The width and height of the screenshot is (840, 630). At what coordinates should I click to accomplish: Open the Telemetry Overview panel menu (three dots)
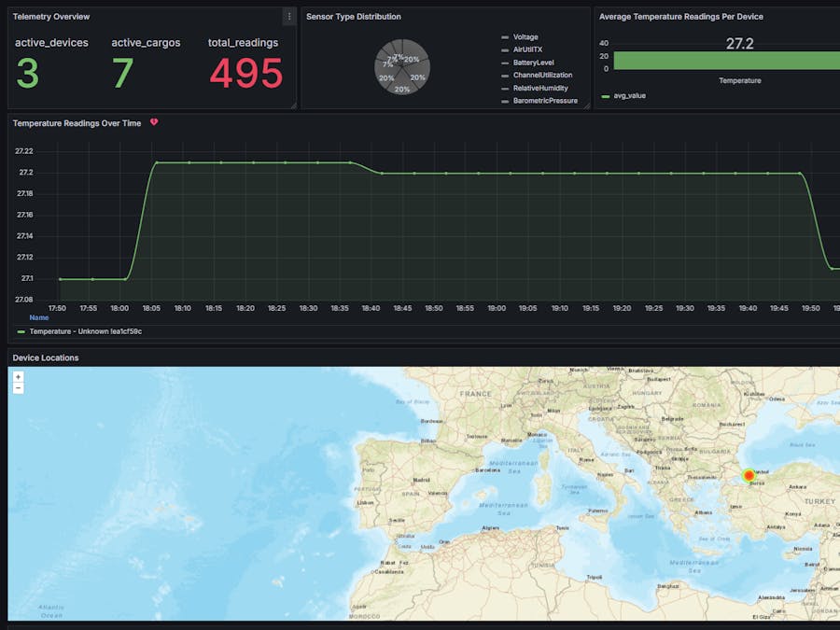(x=288, y=17)
